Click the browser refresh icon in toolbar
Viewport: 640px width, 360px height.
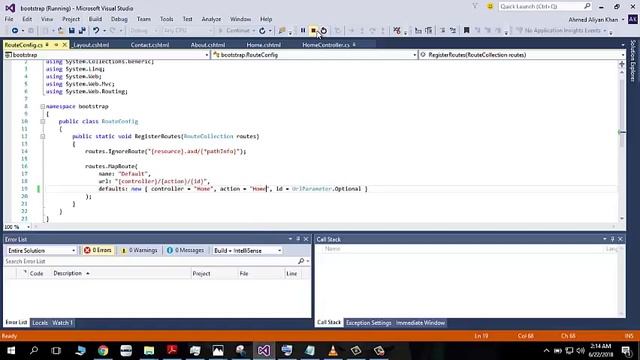coord(262,31)
